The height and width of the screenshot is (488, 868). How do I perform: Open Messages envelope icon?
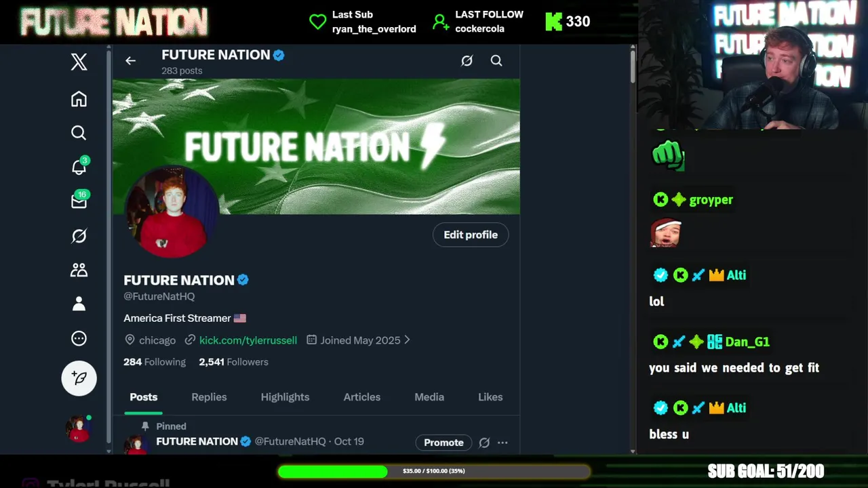[79, 201]
